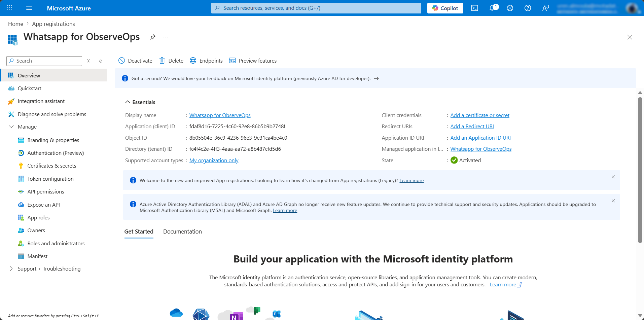Click the My organization only link
Screen dimensions: 644x320
tap(214, 161)
